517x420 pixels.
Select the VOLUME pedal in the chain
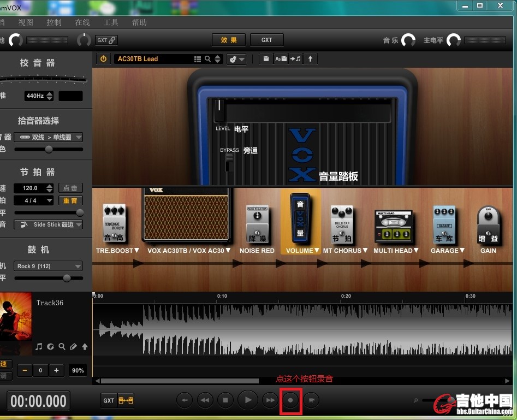(300, 219)
